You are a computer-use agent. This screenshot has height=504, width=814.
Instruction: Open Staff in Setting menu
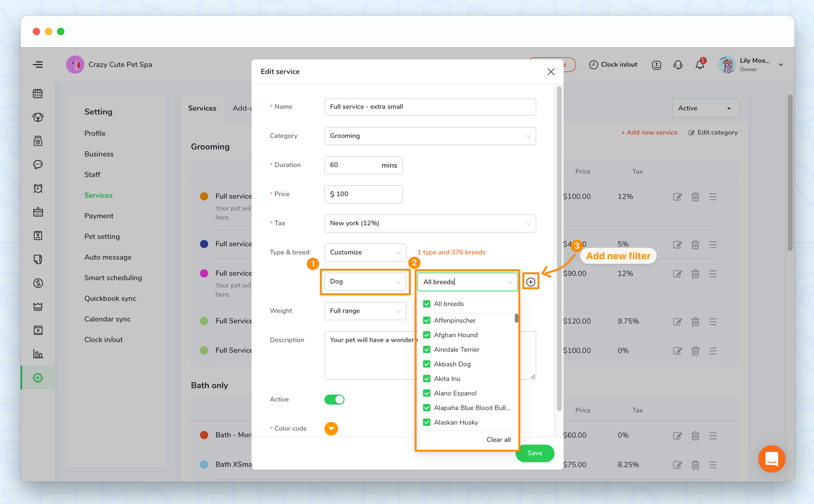92,175
